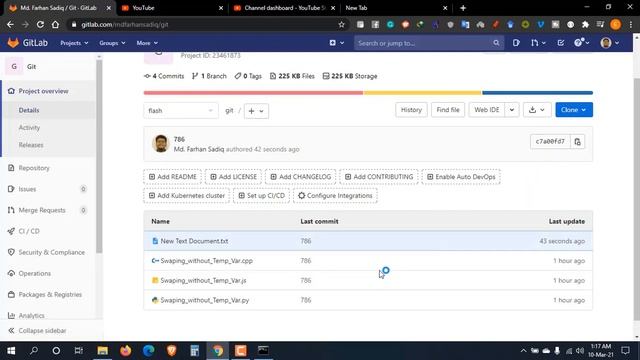The height and width of the screenshot is (360, 640).
Task: Open Packages & Registries sidebar icon
Action: coord(11,294)
